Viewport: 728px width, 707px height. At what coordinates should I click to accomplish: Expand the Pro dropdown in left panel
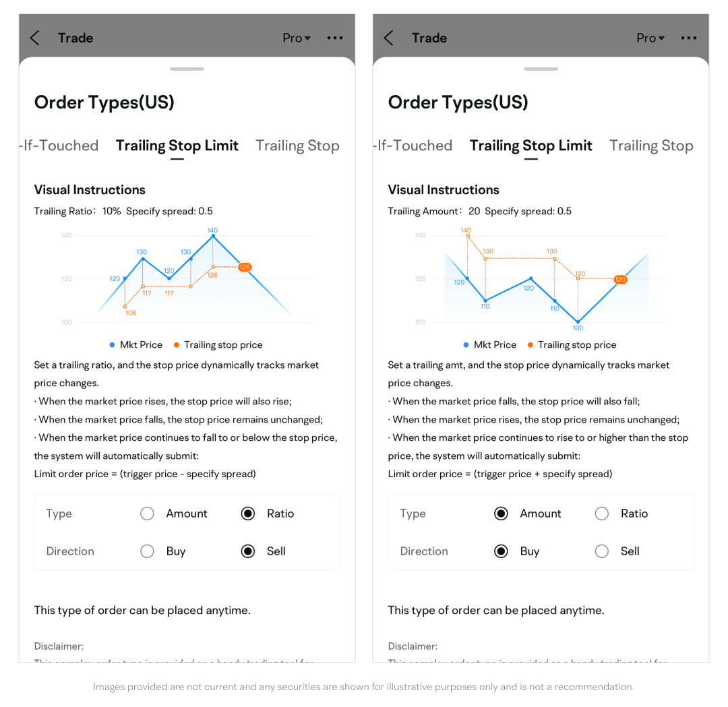click(x=297, y=38)
